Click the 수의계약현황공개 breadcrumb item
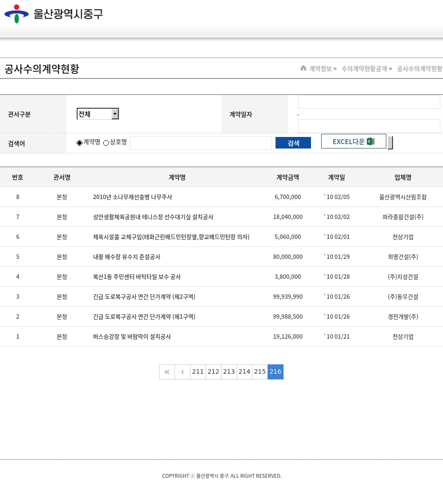This screenshot has width=443, height=504. pos(364,69)
